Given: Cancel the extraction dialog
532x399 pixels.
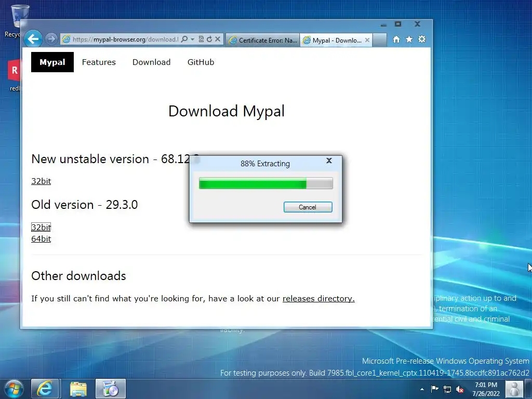Looking at the screenshot, I should 308,207.
